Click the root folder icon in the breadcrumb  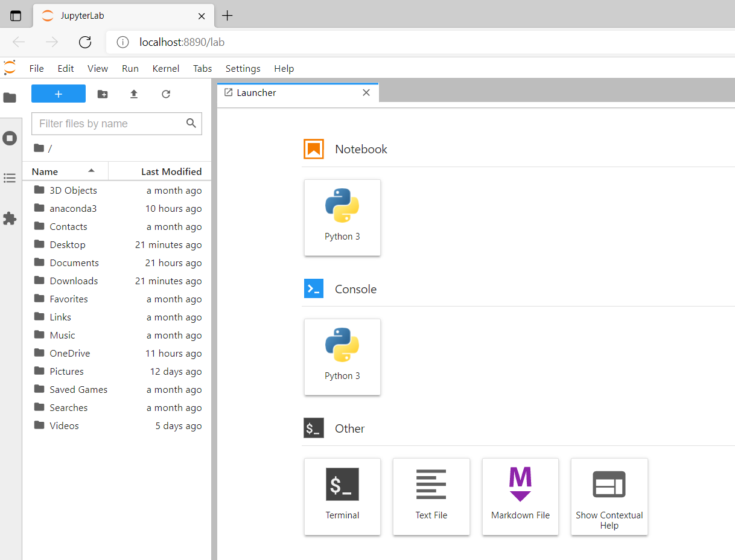point(39,148)
